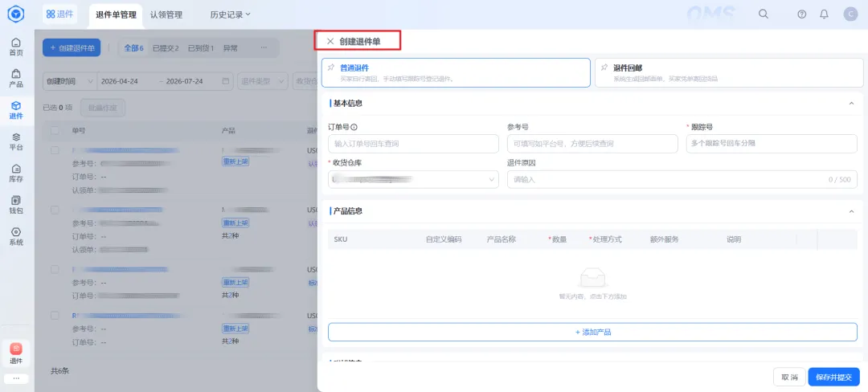Tick the third return order row checkbox
The width and height of the screenshot is (868, 392).
(55, 269)
